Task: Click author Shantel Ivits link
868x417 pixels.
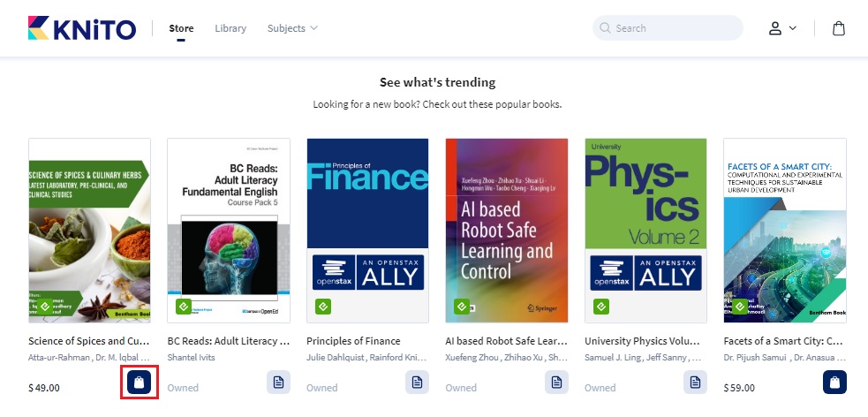Action: [x=191, y=358]
